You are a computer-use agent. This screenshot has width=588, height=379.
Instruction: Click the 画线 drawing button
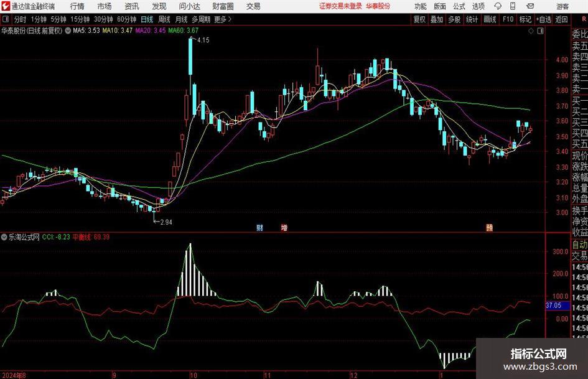pyautogui.click(x=490, y=19)
